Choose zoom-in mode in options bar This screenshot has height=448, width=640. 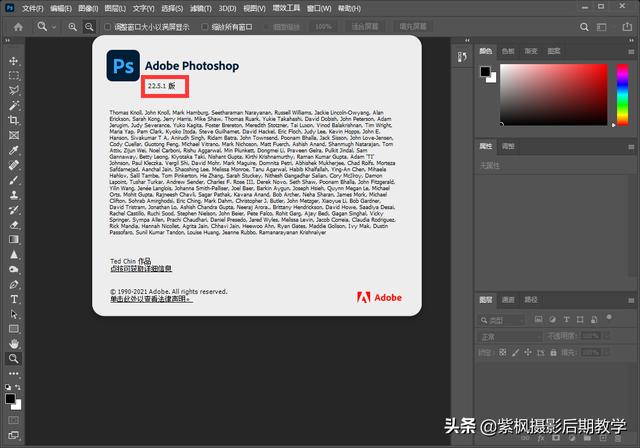pos(72,27)
